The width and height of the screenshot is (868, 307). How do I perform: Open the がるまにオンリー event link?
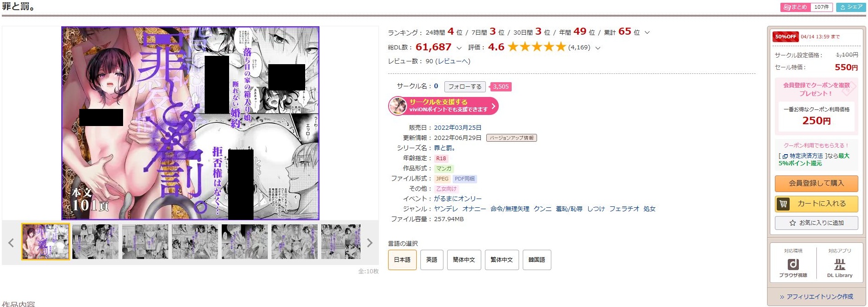[457, 199]
